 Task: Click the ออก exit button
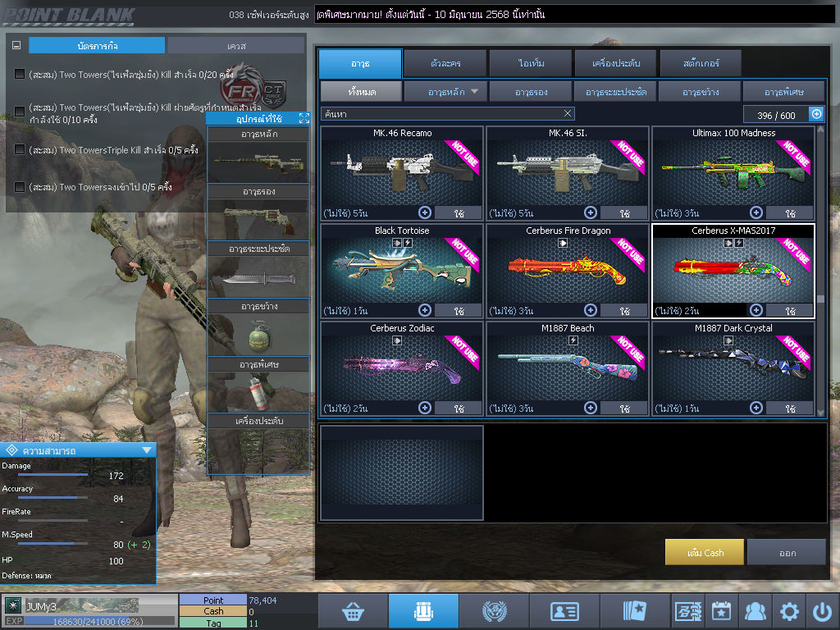[x=787, y=552]
